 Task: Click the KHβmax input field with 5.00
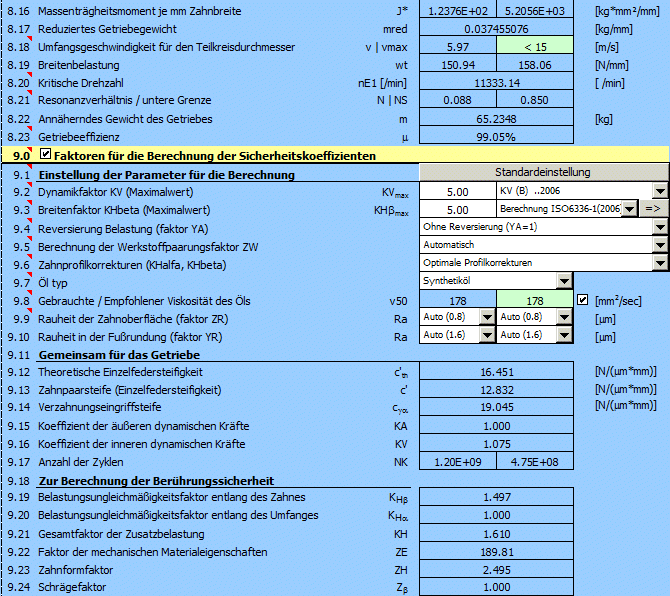458,209
